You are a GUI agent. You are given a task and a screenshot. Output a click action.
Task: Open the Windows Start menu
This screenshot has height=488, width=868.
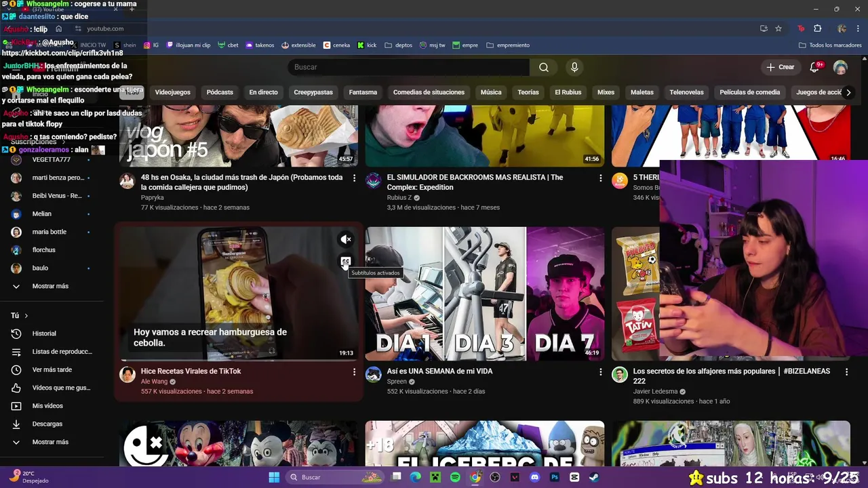(x=274, y=477)
